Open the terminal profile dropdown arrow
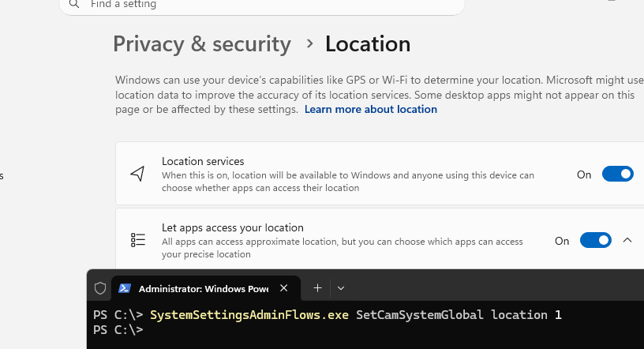The height and width of the screenshot is (349, 644). (340, 288)
